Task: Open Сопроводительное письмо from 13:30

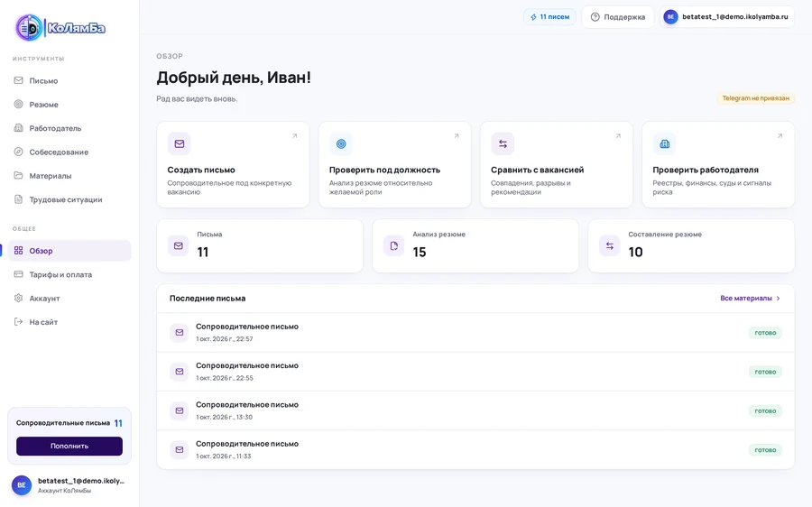Action: (475, 410)
